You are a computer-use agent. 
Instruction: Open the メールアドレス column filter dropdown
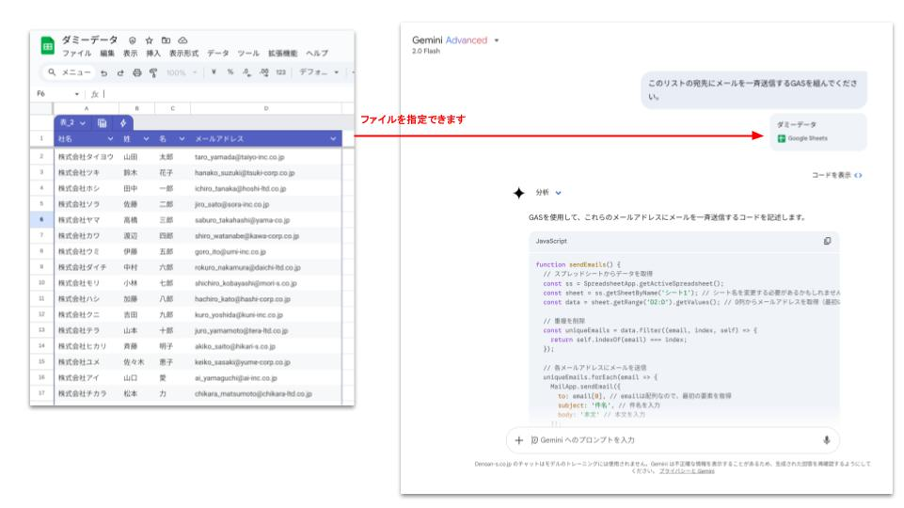point(333,139)
